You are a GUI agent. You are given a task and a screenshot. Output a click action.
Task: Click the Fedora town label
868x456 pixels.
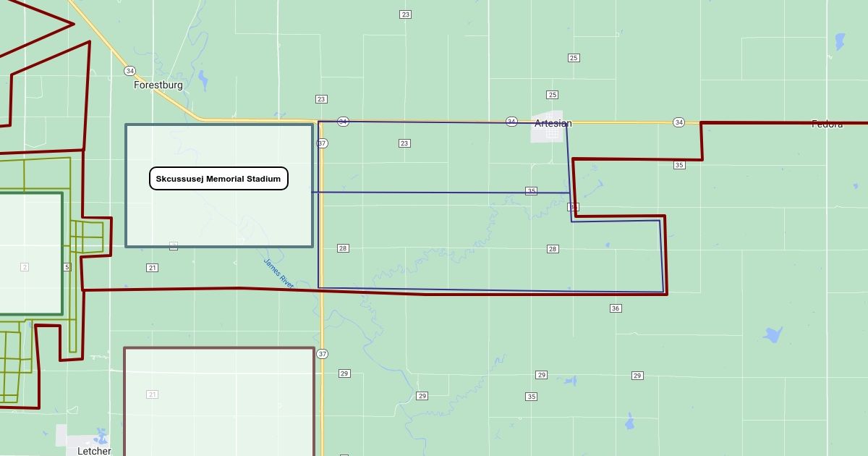[827, 124]
